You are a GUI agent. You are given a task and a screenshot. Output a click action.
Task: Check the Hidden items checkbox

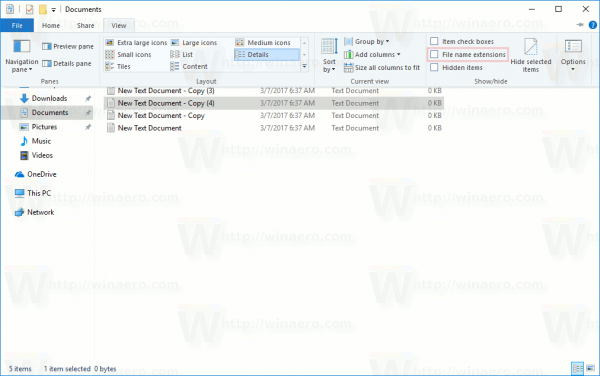(x=434, y=67)
